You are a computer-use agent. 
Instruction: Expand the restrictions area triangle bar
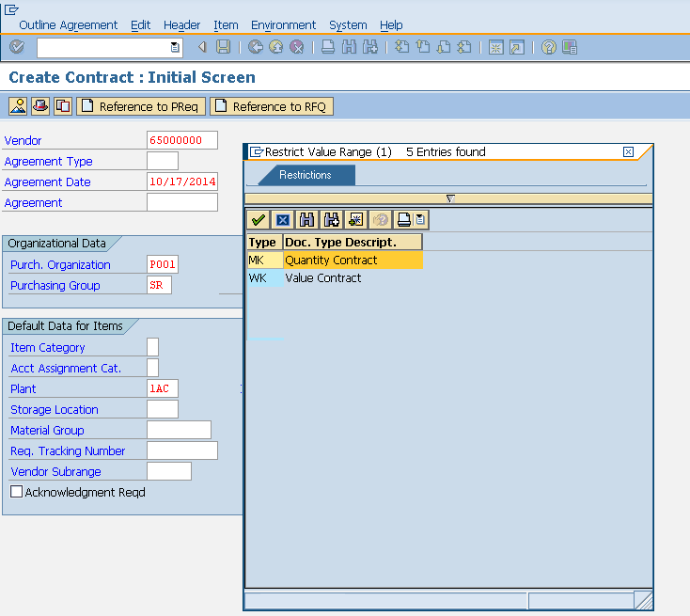450,198
